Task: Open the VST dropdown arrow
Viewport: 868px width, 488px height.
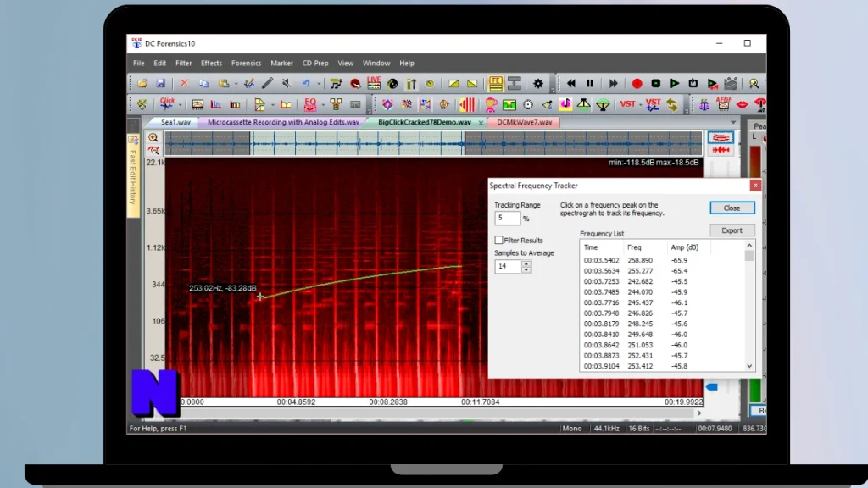Action: pos(641,104)
